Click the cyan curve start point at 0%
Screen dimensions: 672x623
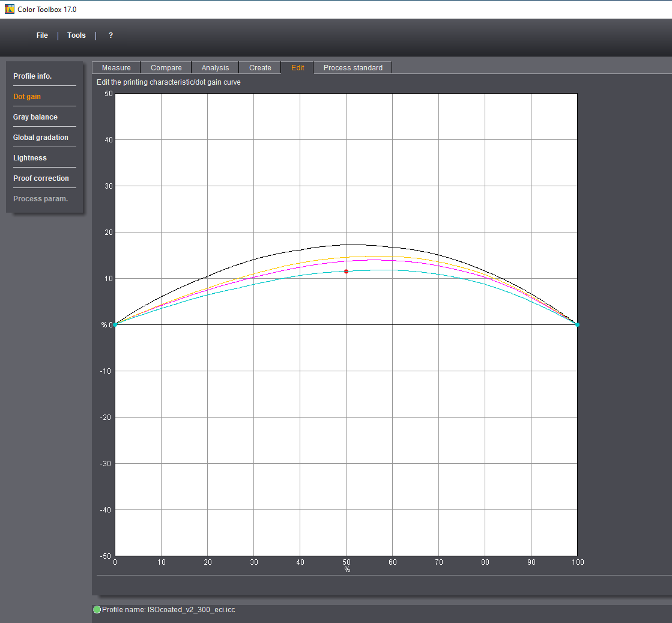point(115,324)
